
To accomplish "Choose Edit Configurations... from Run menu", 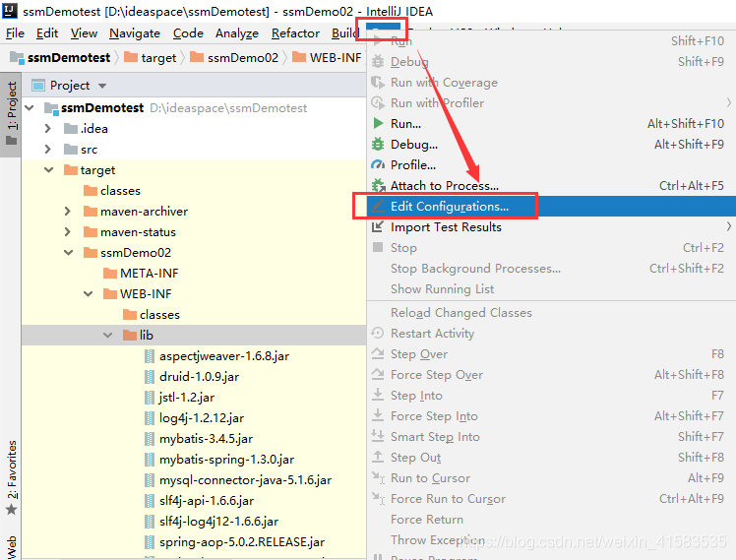I will pos(551,206).
